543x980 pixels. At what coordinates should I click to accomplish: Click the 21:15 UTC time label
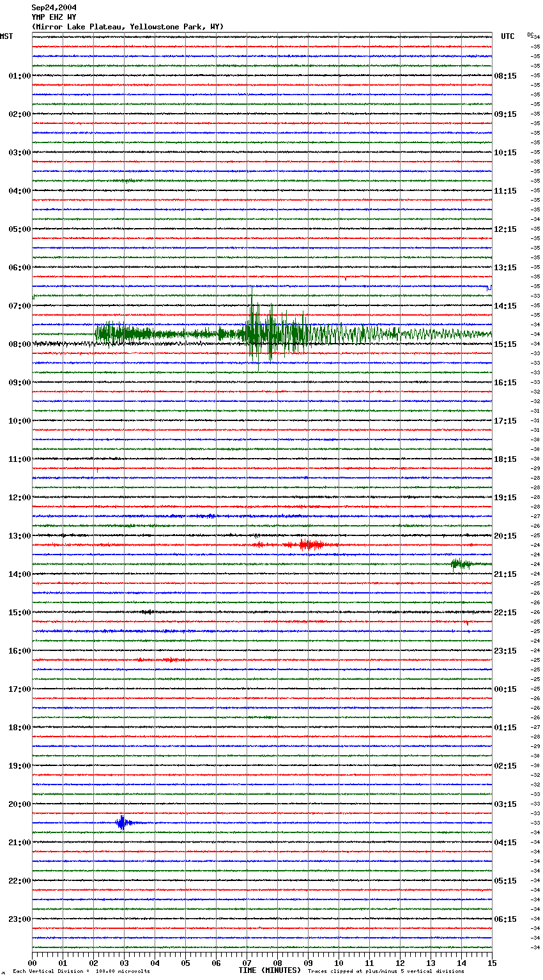click(x=505, y=574)
